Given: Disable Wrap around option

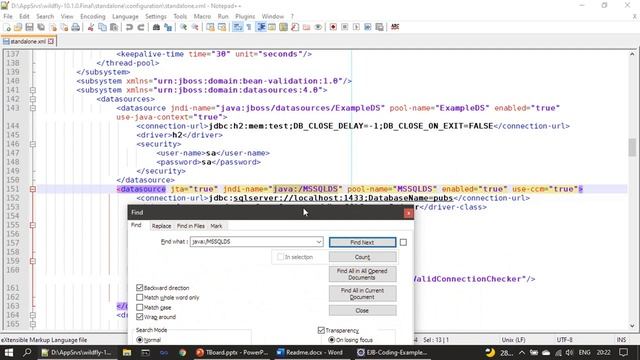Looking at the screenshot, I should [140, 317].
